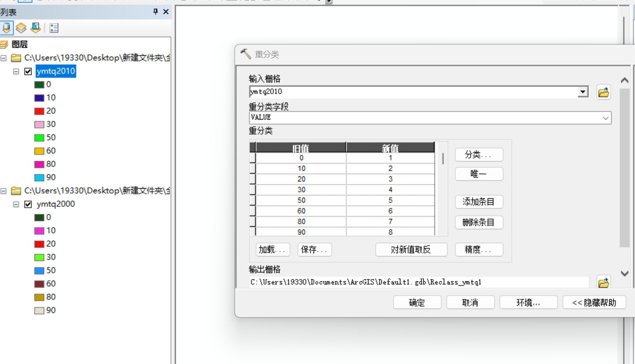Click the 删除条目 button
Screen dimensions: 635x364
(479, 222)
